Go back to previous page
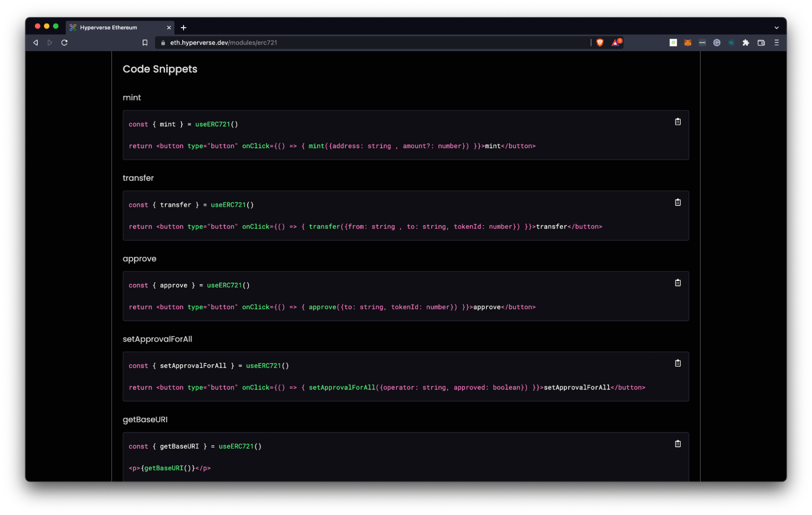The height and width of the screenshot is (515, 812). (36, 43)
